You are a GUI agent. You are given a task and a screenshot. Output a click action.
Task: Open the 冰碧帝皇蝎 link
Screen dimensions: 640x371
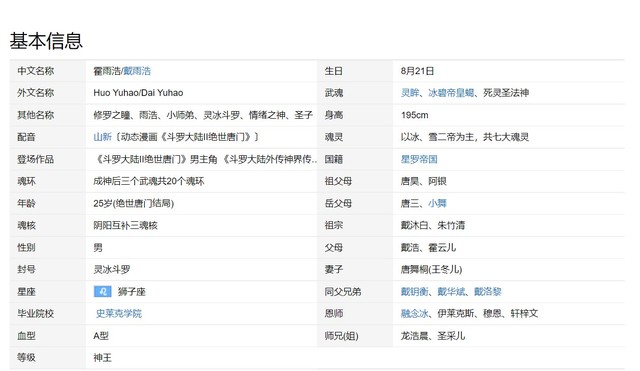point(451,93)
